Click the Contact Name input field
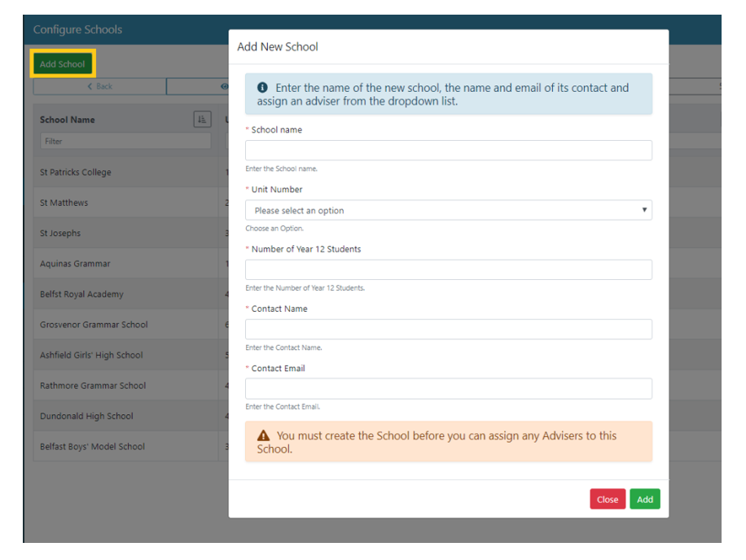Image resolution: width=746 pixels, height=560 pixels. [448, 329]
